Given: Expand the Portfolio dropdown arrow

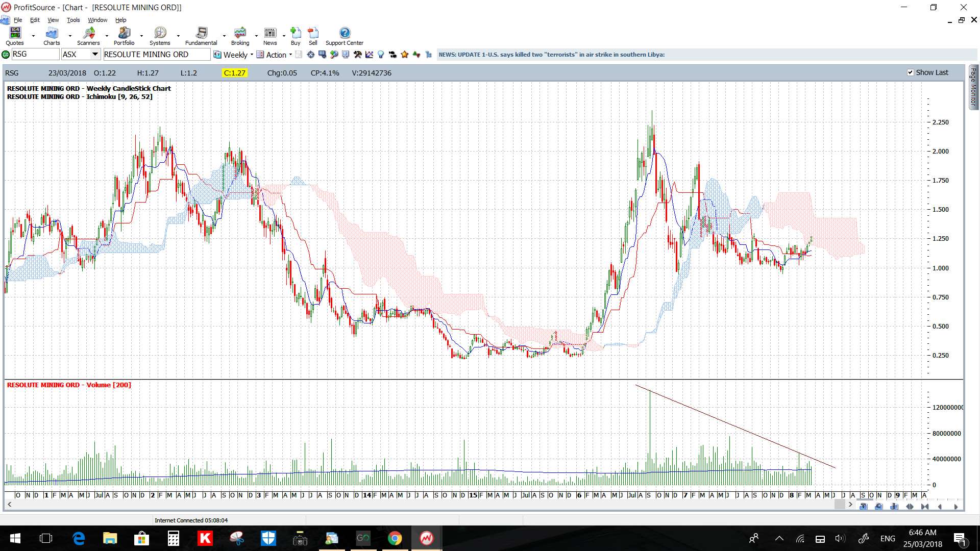Looking at the screenshot, I should click(x=141, y=36).
